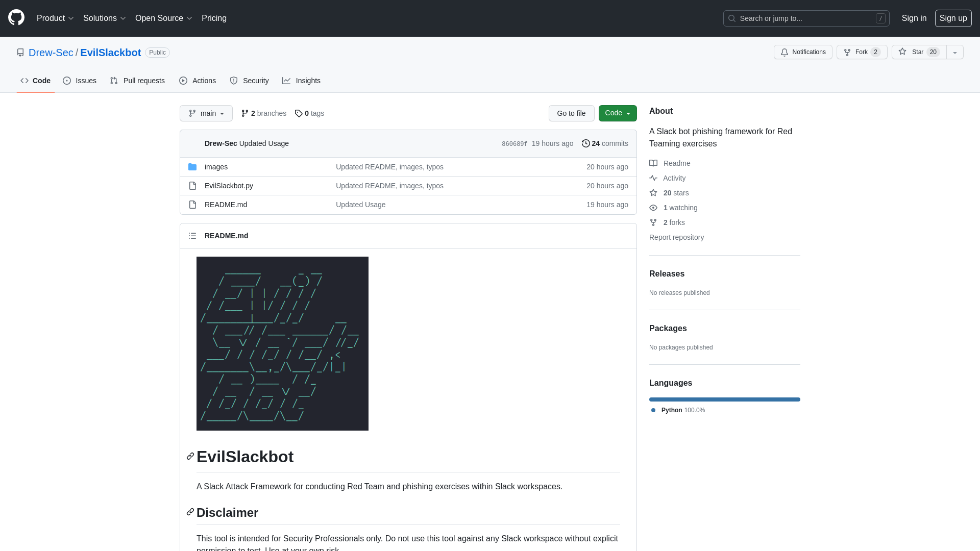
Task: Click the Notifications button
Action: coord(803,52)
